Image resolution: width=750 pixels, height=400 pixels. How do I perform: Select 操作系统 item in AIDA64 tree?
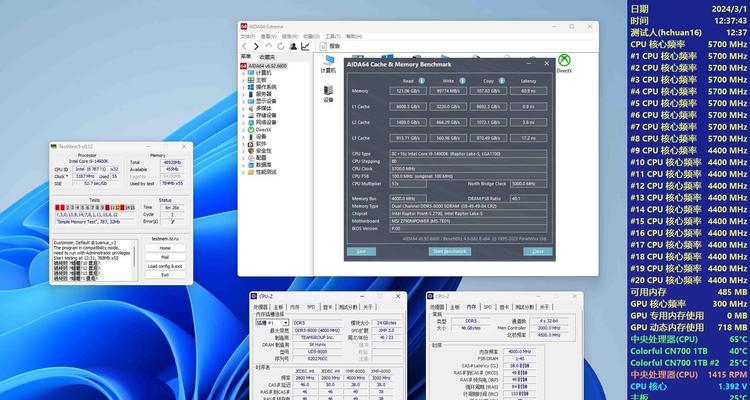(x=262, y=87)
